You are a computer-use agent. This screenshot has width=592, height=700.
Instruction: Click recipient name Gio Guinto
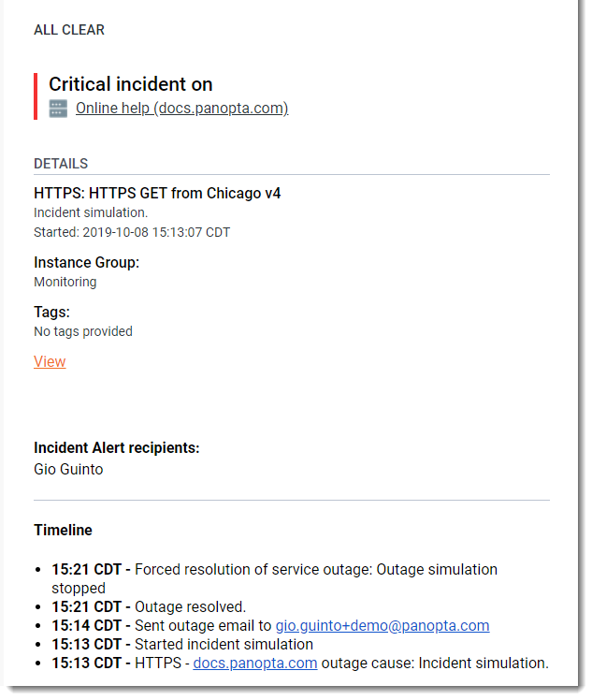tap(68, 469)
